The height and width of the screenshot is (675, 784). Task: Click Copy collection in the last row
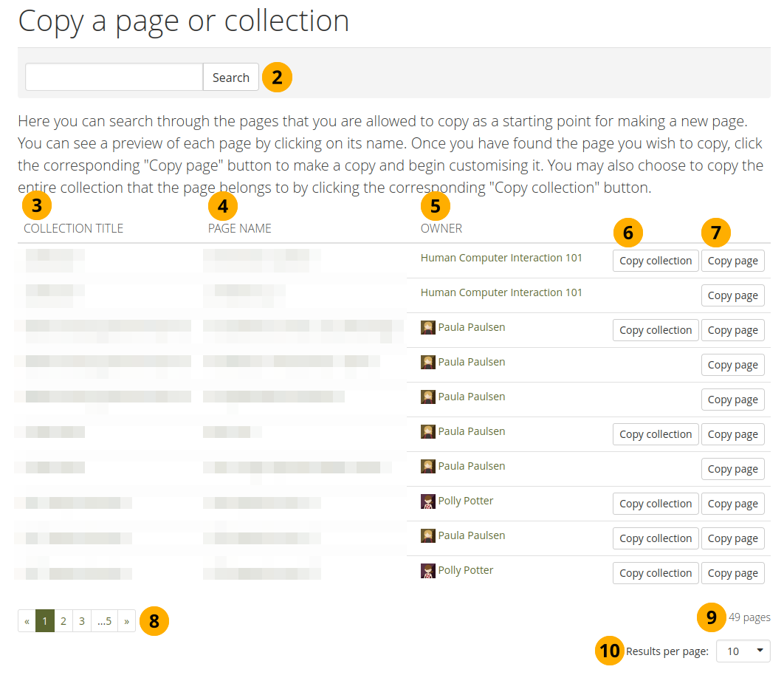pos(656,573)
